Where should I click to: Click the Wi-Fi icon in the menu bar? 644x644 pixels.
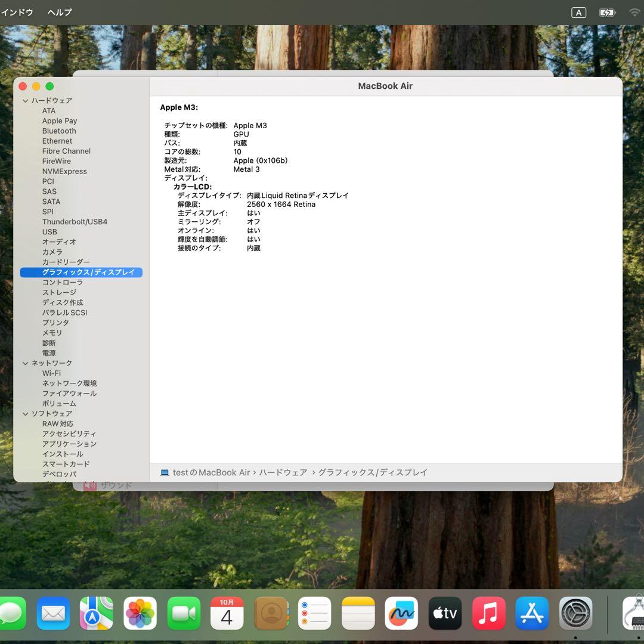634,12
